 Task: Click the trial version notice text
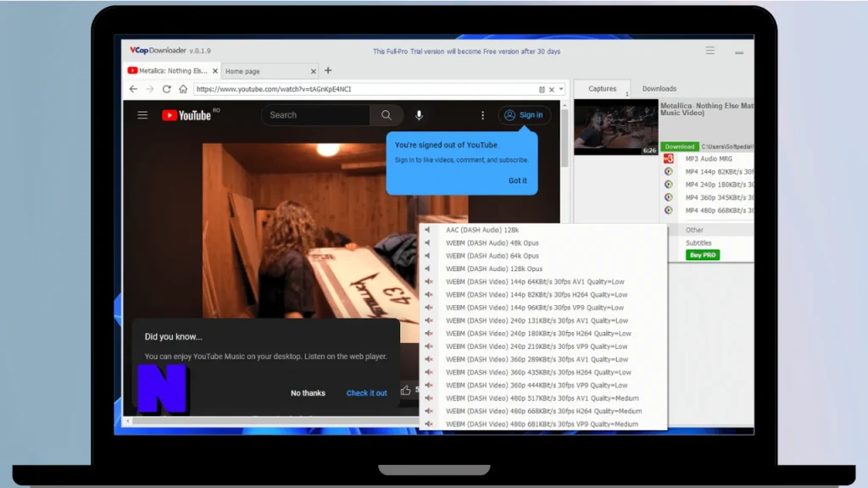coord(467,52)
